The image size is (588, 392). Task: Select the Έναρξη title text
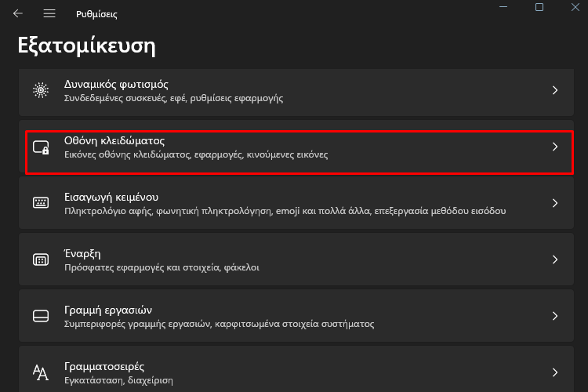tap(82, 254)
